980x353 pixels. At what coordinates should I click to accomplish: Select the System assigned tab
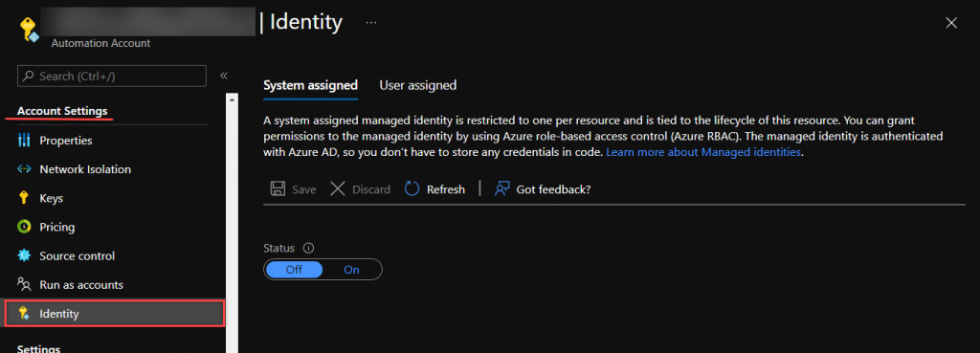311,85
